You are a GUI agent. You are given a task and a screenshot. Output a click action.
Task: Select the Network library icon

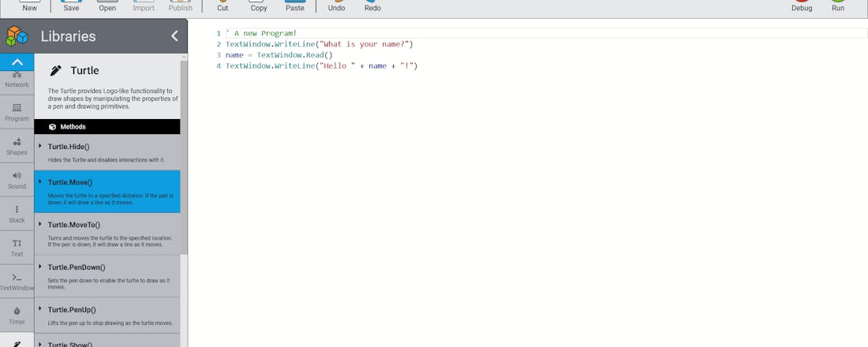(x=17, y=80)
